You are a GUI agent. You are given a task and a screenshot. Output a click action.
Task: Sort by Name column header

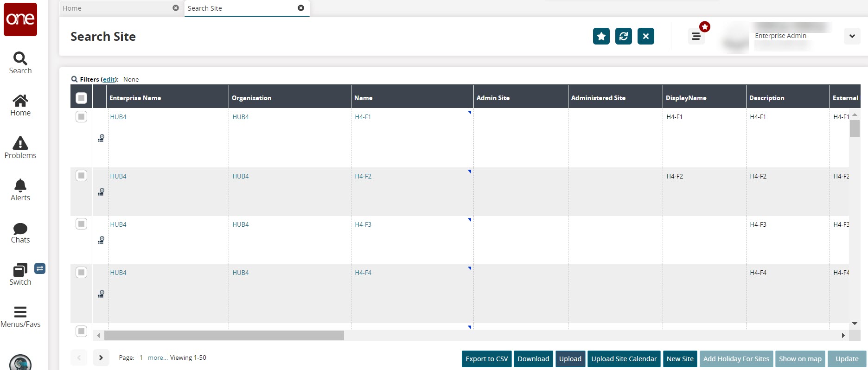click(x=412, y=98)
